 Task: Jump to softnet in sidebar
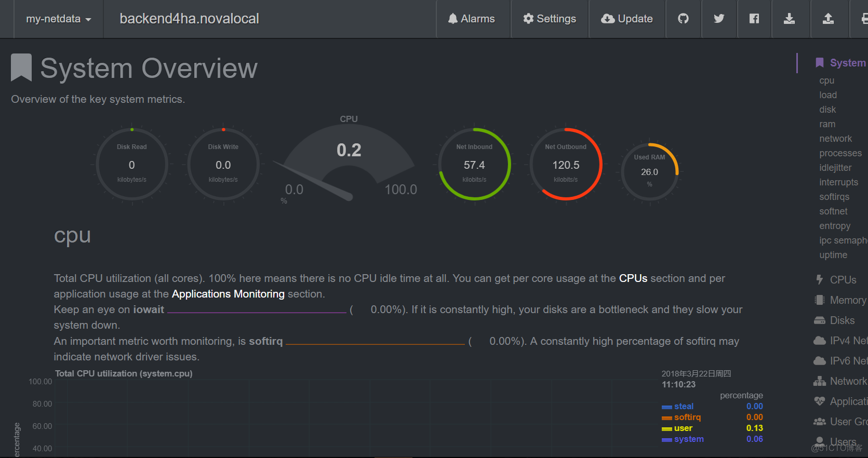click(833, 211)
